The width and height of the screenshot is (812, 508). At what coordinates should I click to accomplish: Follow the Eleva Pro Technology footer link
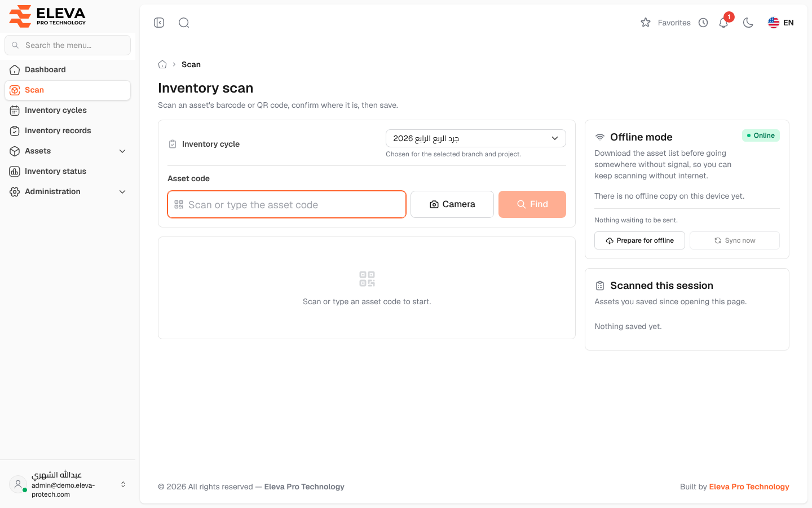[x=749, y=487]
